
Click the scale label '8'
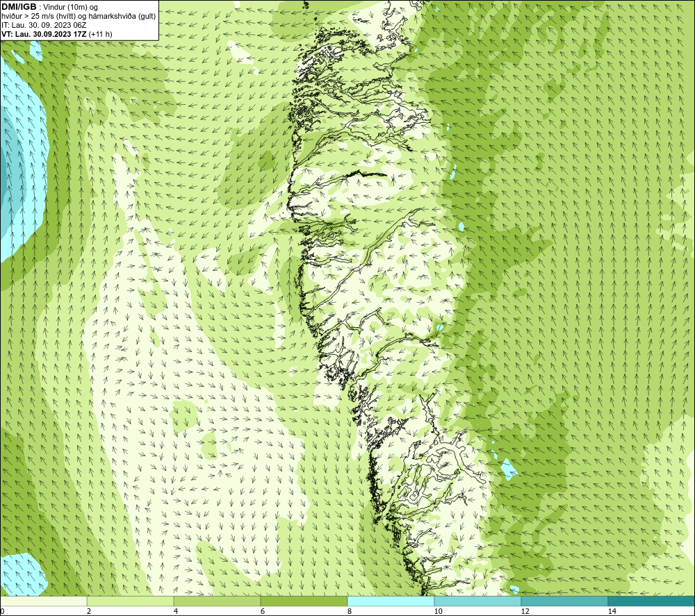click(350, 611)
